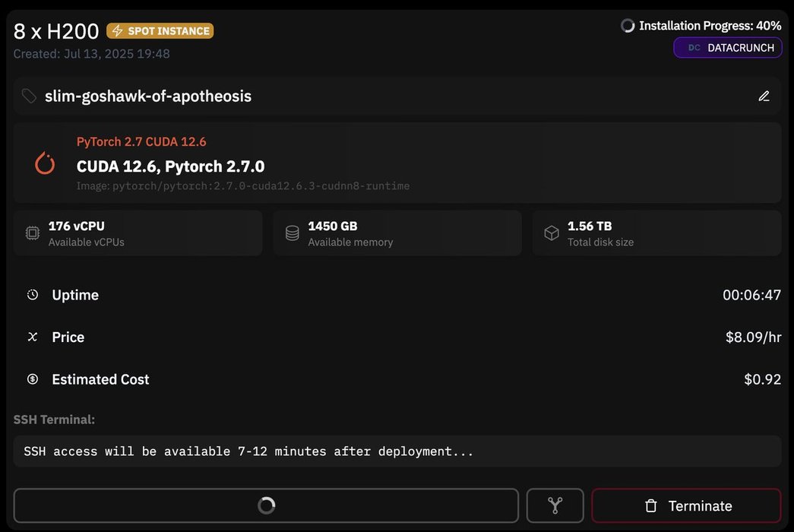Select the SSH terminal command field
794x532 pixels.
pyautogui.click(x=397, y=451)
